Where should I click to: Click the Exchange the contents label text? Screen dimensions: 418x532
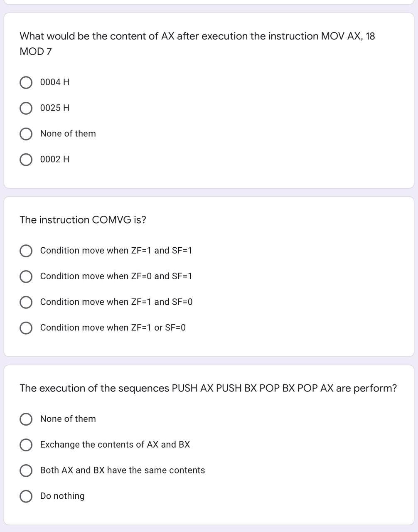pyautogui.click(x=115, y=444)
